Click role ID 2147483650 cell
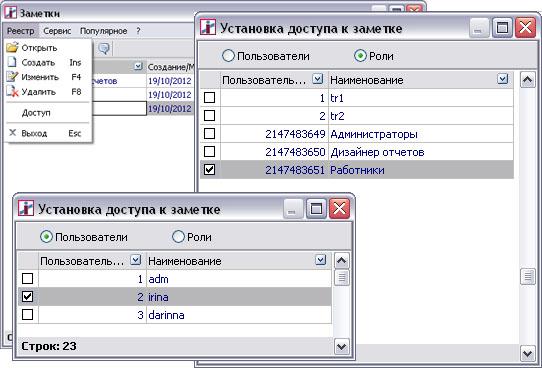Screen dimensions: 542x368 pyautogui.click(x=274, y=152)
